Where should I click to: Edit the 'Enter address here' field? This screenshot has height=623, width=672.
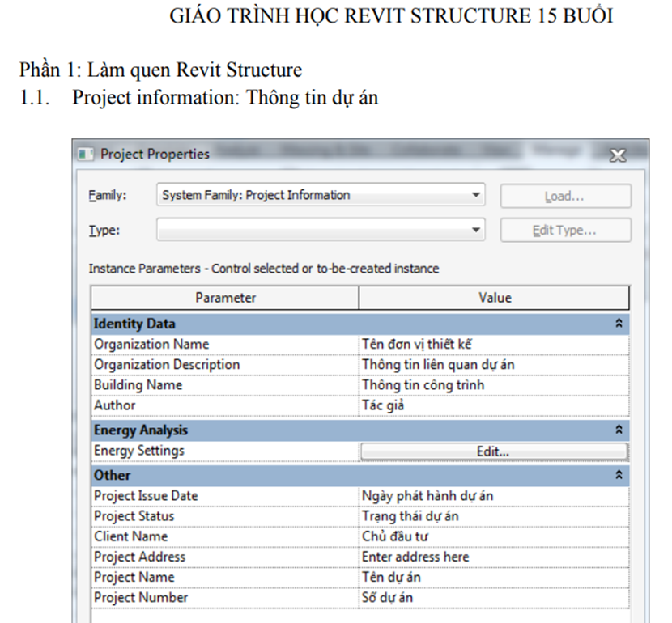coord(494,557)
